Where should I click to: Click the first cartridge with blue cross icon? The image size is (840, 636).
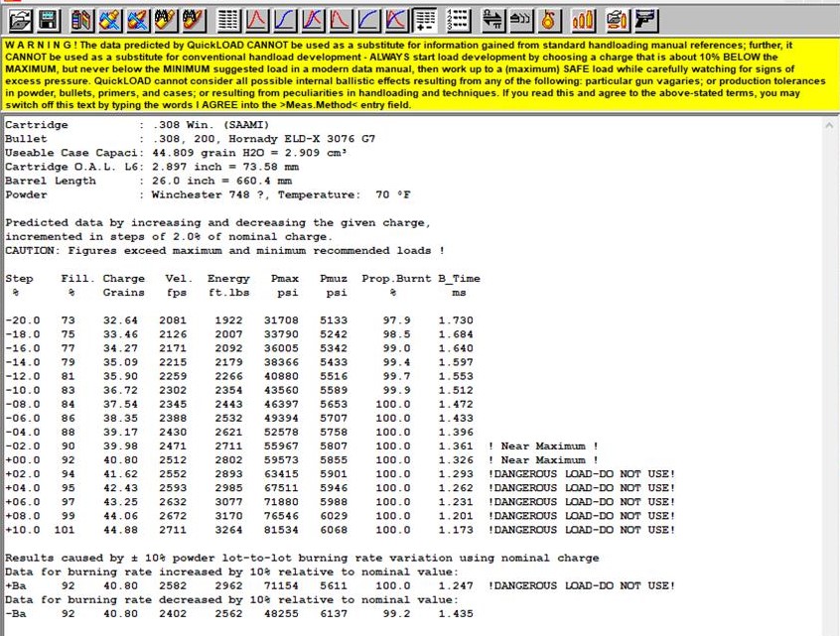(111, 18)
